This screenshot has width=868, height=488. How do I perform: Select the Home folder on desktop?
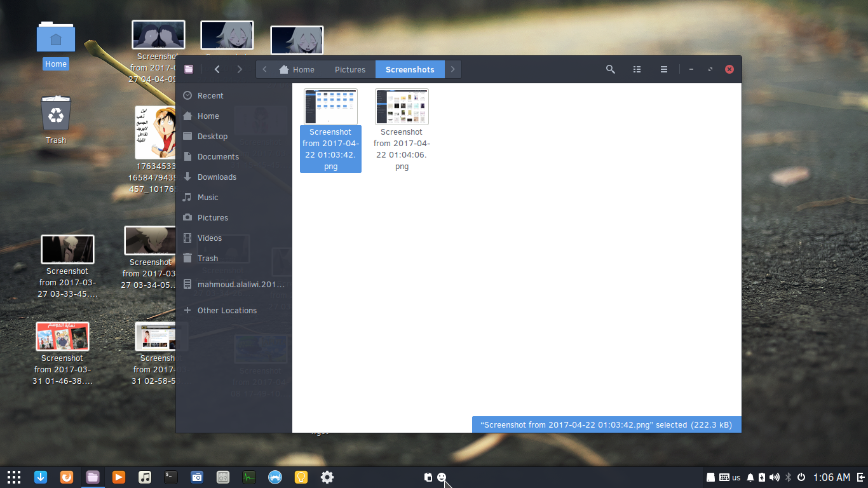[x=56, y=46]
